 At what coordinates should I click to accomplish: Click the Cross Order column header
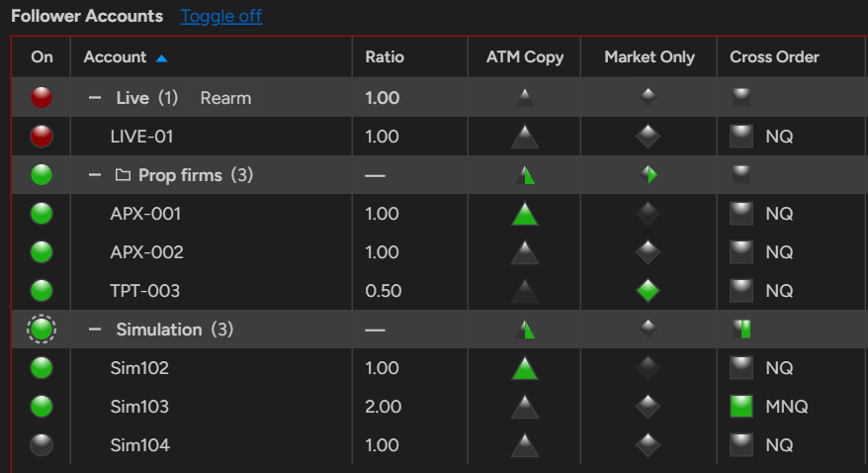tap(791, 57)
